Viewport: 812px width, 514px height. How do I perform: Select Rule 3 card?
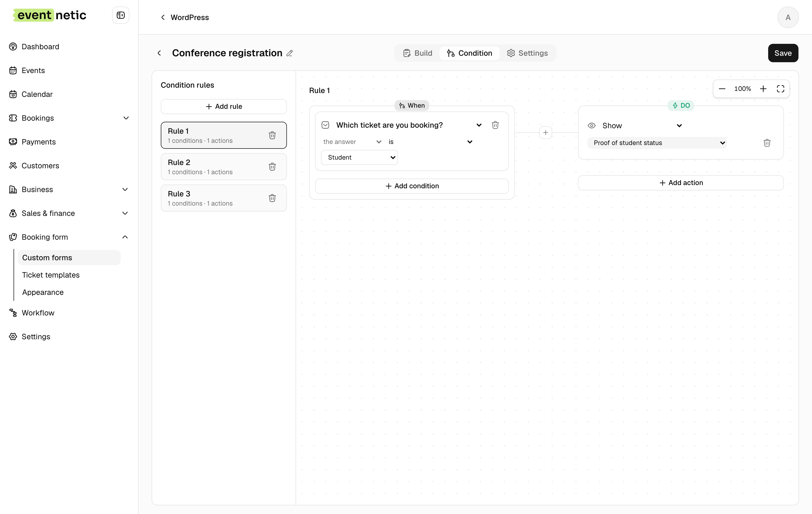[224, 198]
